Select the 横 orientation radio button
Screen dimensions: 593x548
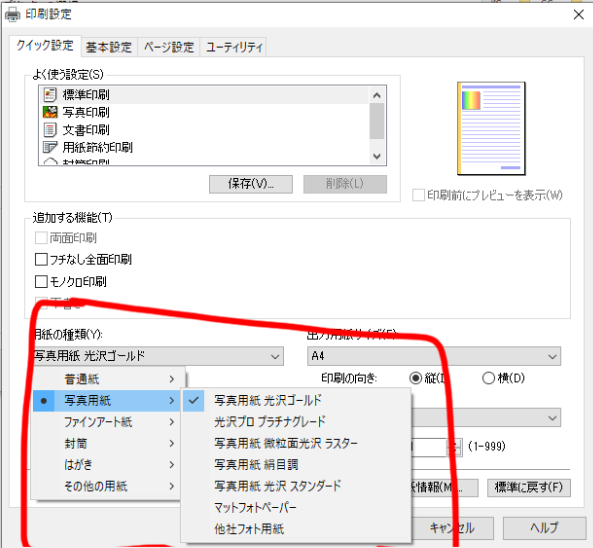coord(488,378)
